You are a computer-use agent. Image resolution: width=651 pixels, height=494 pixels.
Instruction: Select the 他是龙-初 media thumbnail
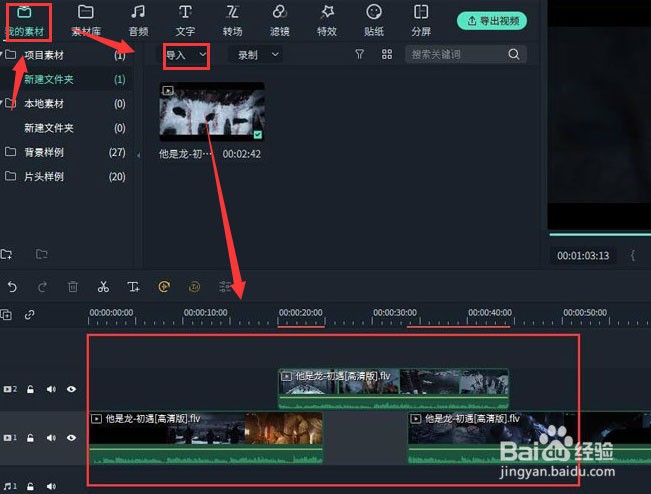point(212,112)
